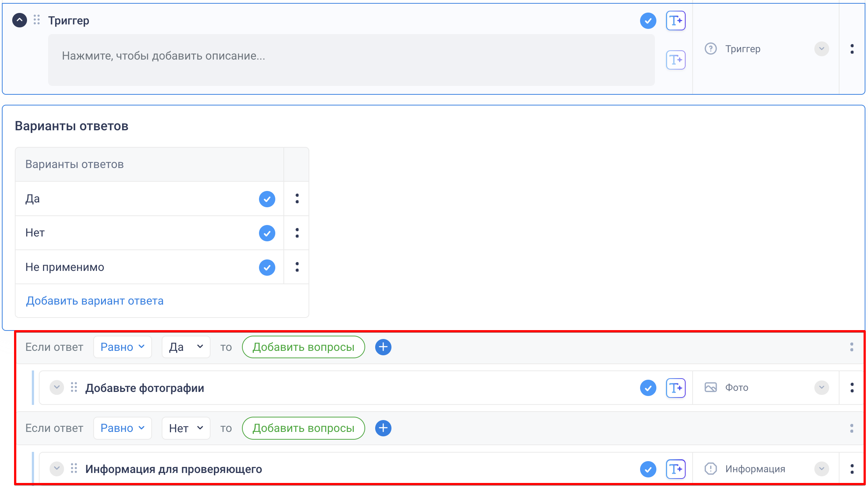
Task: Toggle blue checkmark for Да answer
Action: pyautogui.click(x=267, y=199)
